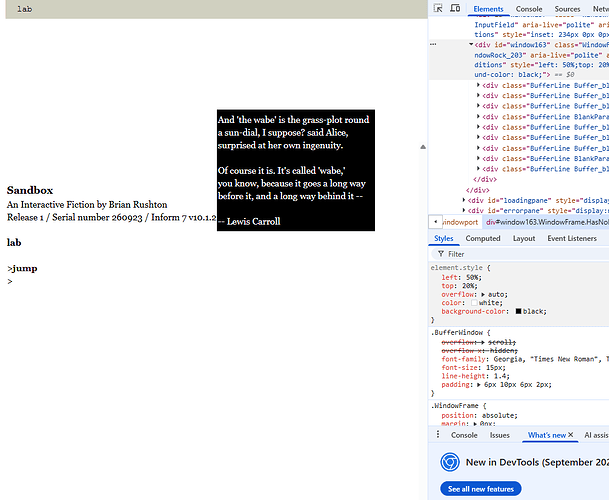Select the windowport breadcrumb item

point(460,222)
